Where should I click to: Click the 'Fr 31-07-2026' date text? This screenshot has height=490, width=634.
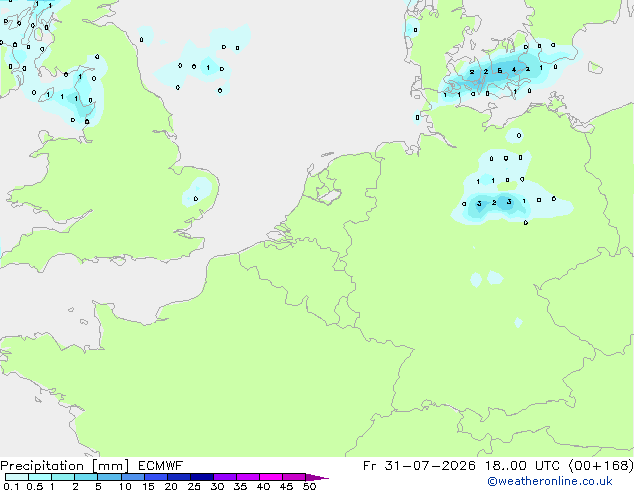(419, 466)
